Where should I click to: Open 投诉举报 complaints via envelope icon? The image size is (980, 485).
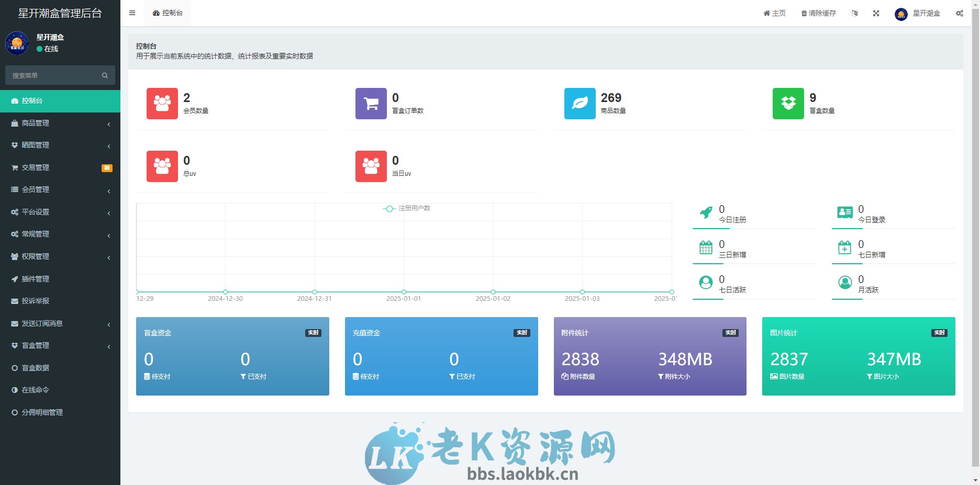click(x=14, y=301)
